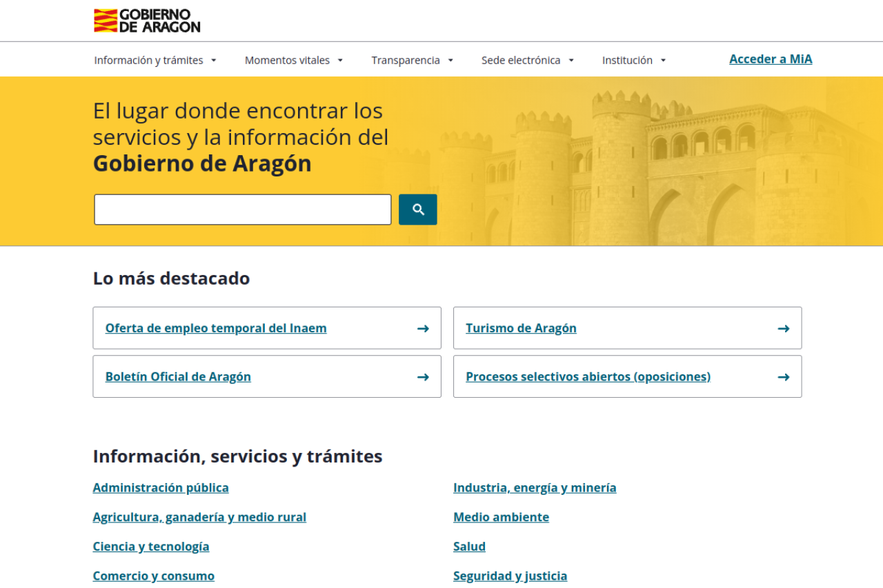Open the Salud category link
Screen dimensions: 883x588
[469, 547]
